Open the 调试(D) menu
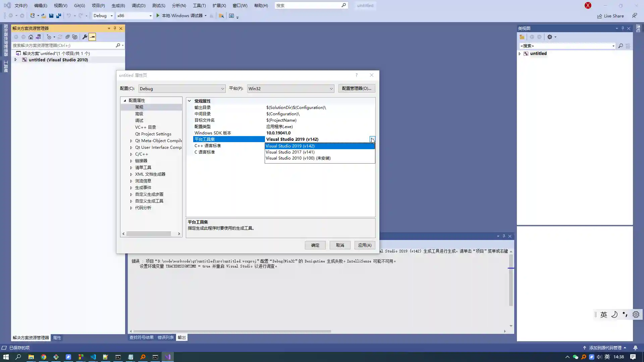Image resolution: width=644 pixels, height=362 pixels. [x=139, y=5]
